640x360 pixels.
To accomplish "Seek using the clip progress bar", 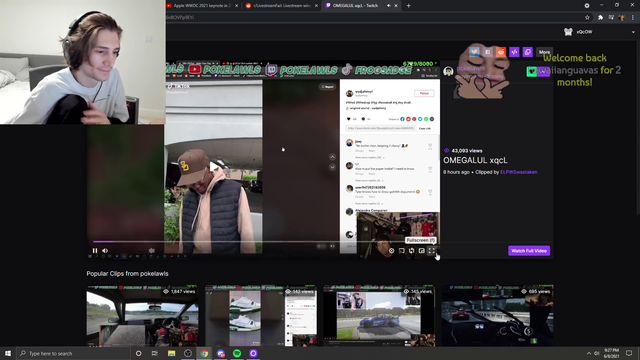I will click(265, 242).
